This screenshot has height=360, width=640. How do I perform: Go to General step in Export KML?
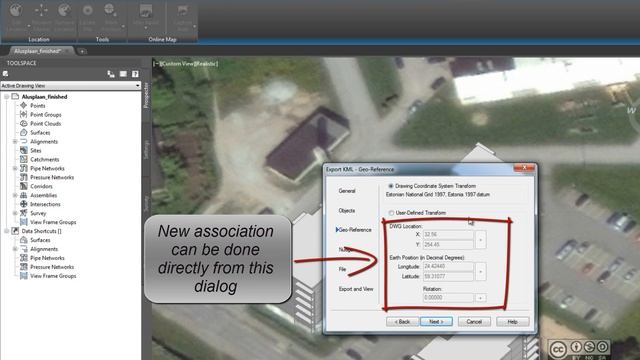347,191
